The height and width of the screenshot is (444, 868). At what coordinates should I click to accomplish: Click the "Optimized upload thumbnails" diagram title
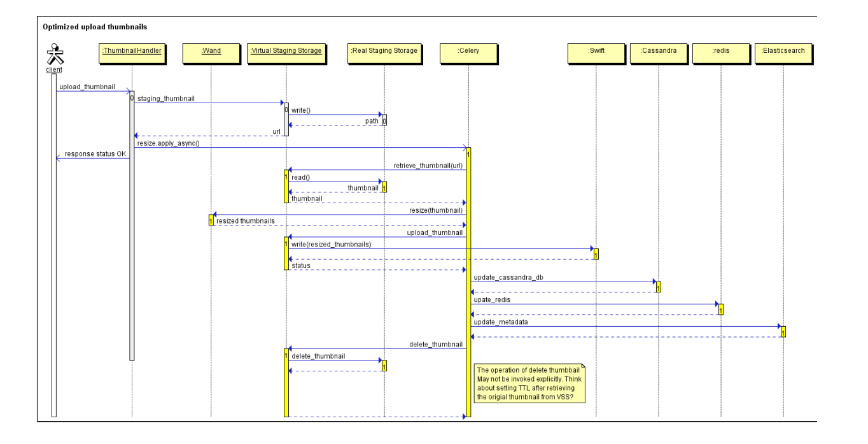pyautogui.click(x=94, y=27)
